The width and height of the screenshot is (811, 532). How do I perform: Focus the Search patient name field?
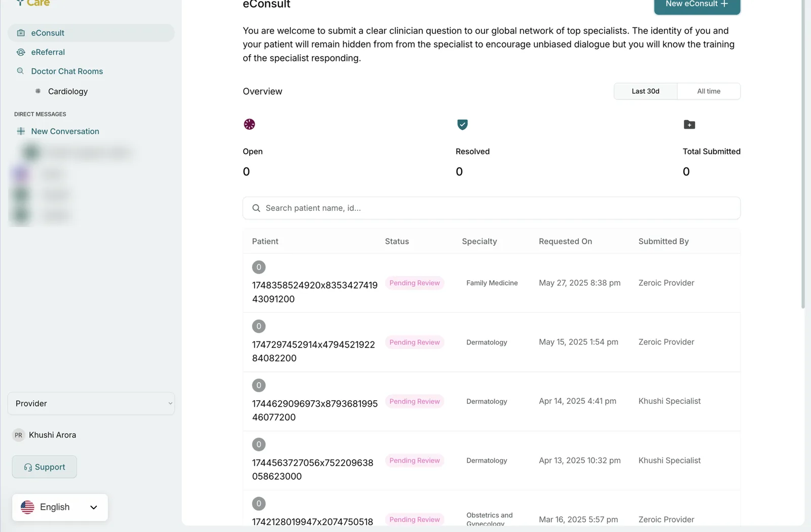492,208
